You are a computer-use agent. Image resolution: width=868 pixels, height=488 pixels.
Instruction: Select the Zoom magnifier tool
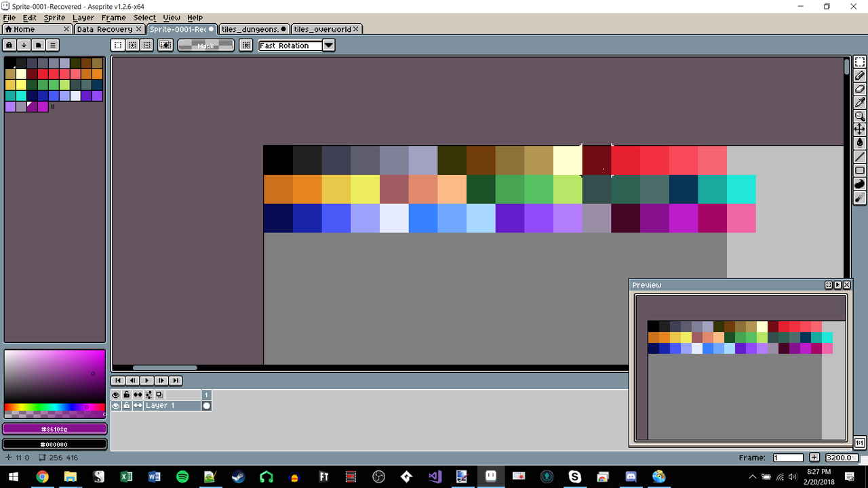point(860,117)
